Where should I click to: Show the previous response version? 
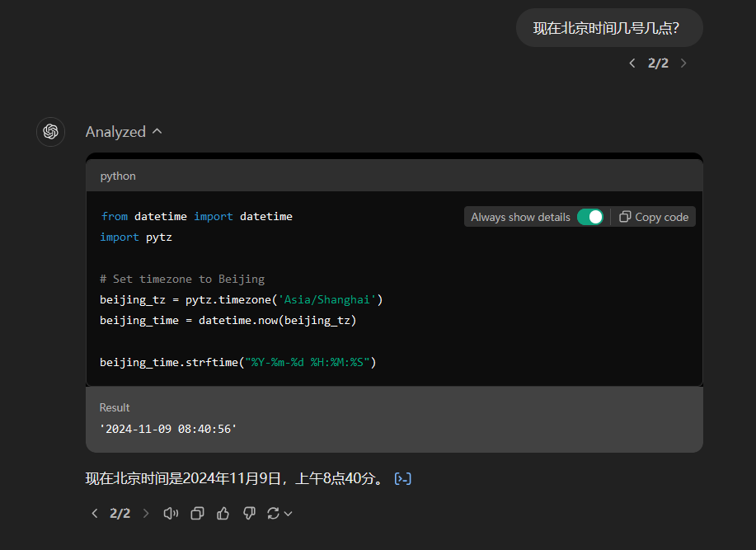click(x=95, y=514)
